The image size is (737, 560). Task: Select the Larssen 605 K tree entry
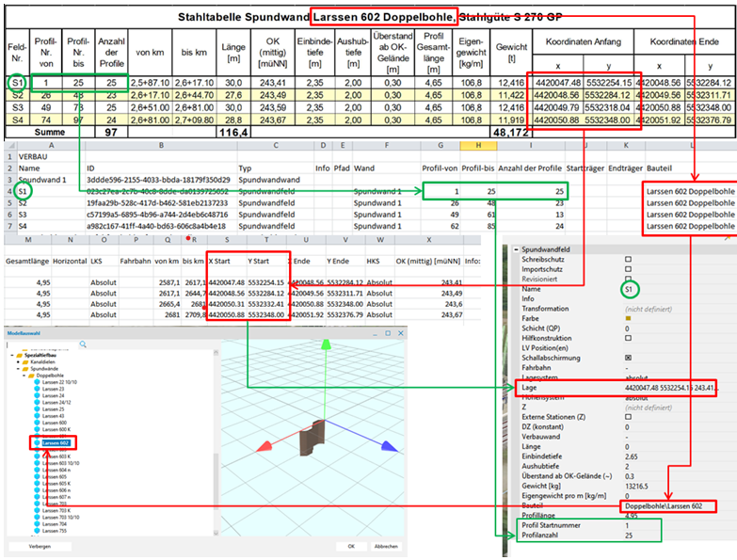(56, 484)
